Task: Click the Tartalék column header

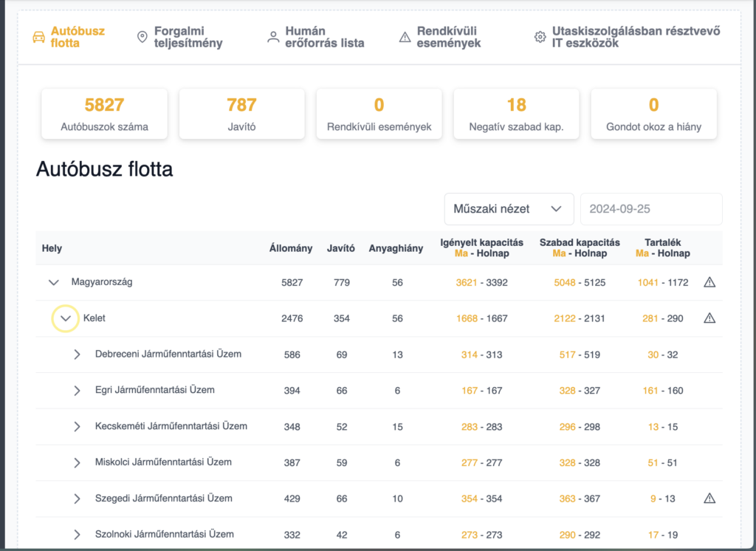Action: [663, 248]
